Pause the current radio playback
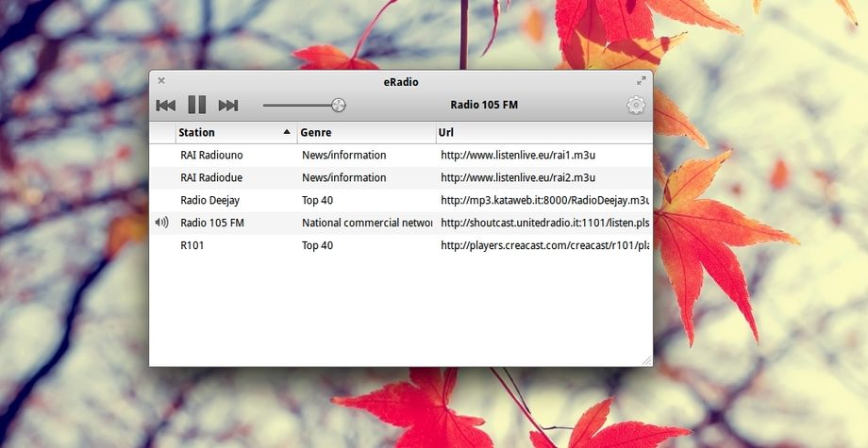 [x=196, y=106]
